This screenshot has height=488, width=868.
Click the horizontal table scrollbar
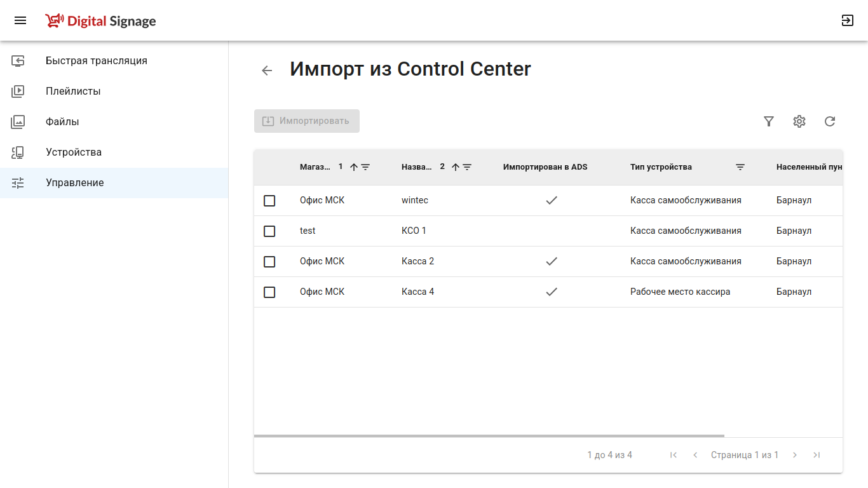tap(489, 436)
